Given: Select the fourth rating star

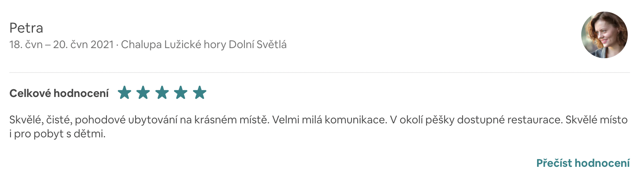Looking at the screenshot, I should point(181,93).
